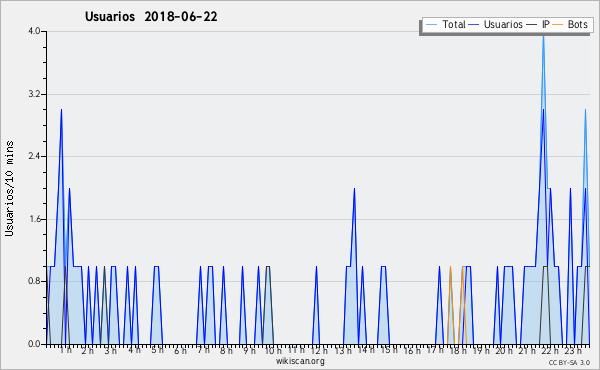
Task: Click the Usuarios peak near 1 h
Action: pyautogui.click(x=61, y=110)
